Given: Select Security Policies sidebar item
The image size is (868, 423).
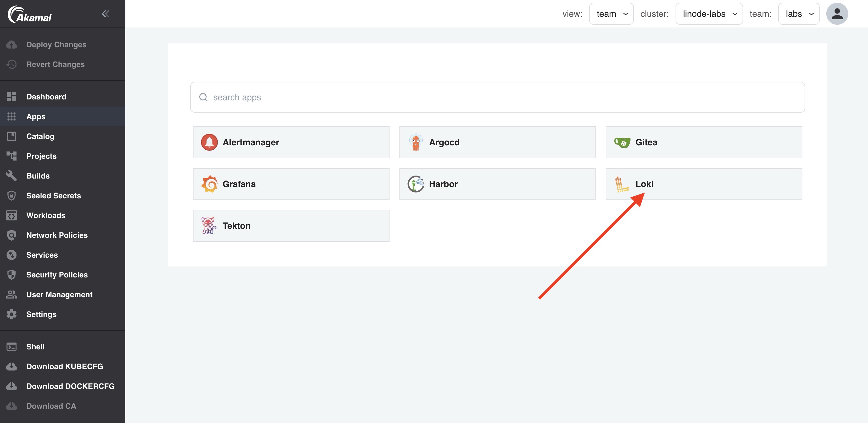Looking at the screenshot, I should 57,275.
